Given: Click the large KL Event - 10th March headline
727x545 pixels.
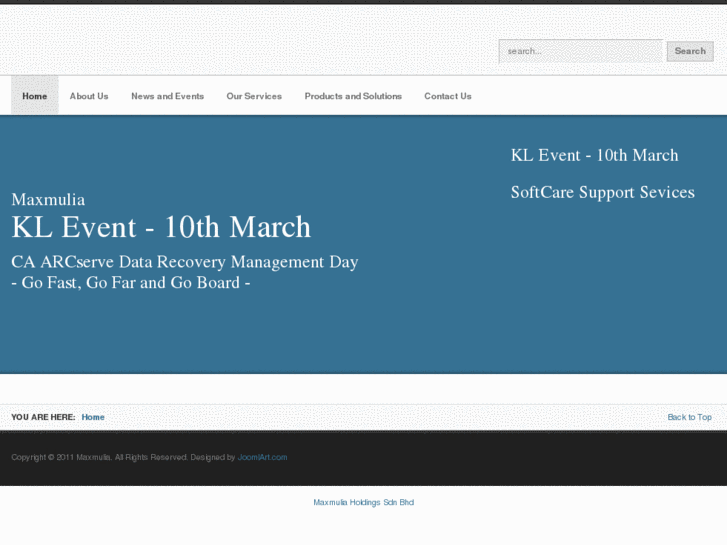Looking at the screenshot, I should [161, 227].
